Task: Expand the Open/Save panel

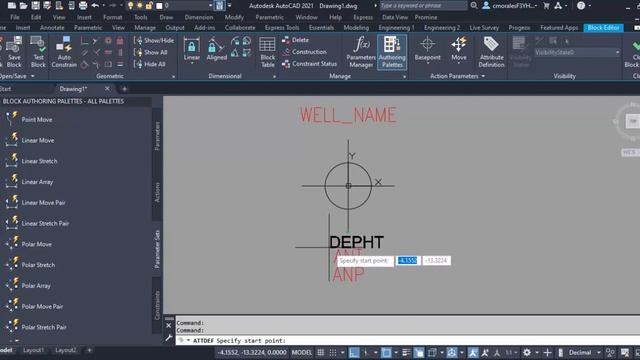Action: tap(16, 76)
